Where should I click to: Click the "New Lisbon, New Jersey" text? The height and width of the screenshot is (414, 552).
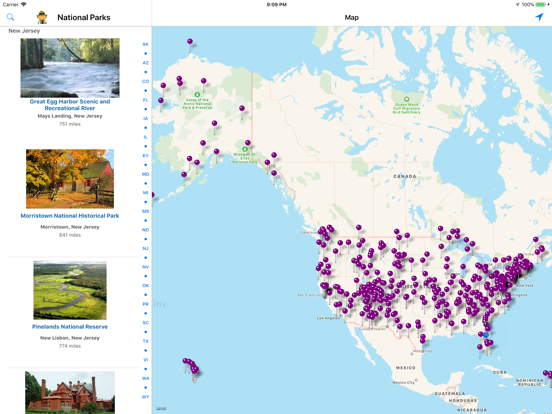point(70,338)
